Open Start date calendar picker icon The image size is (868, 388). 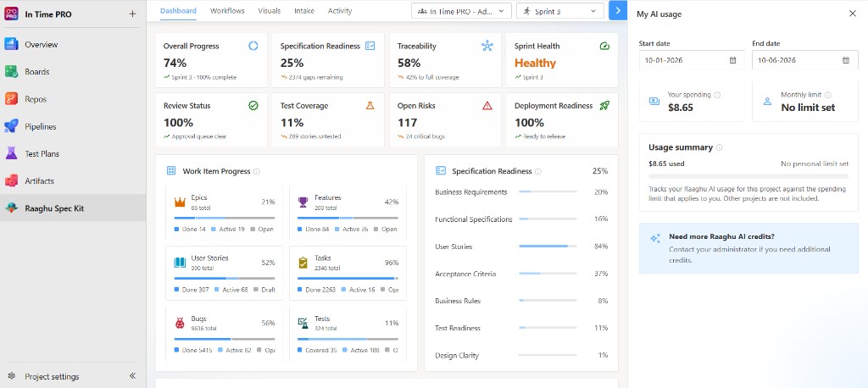pyautogui.click(x=733, y=60)
